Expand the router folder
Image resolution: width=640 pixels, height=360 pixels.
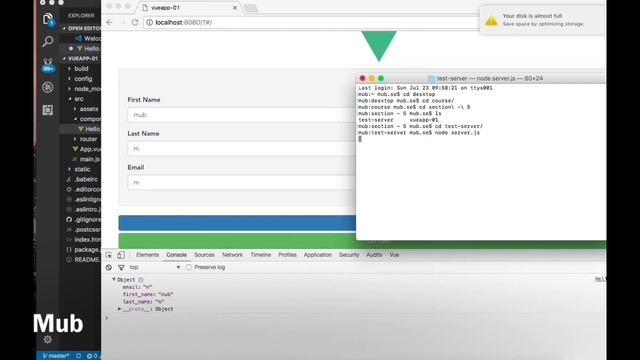88,139
